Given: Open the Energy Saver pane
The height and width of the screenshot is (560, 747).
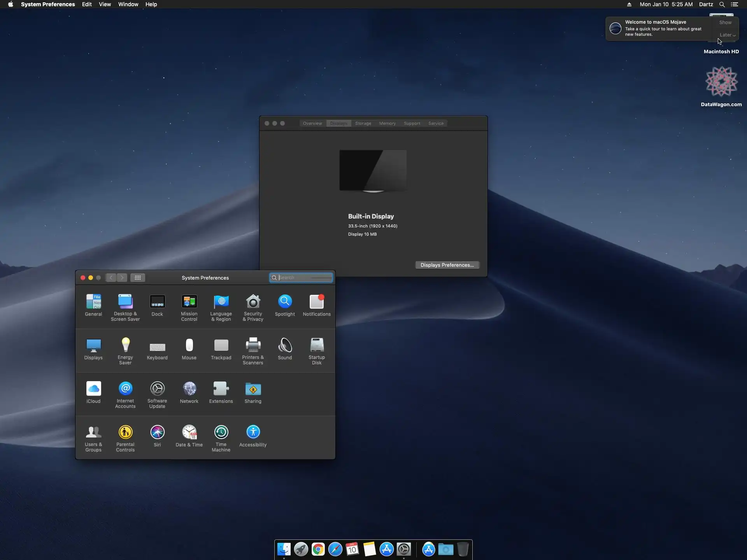Looking at the screenshot, I should point(125,345).
